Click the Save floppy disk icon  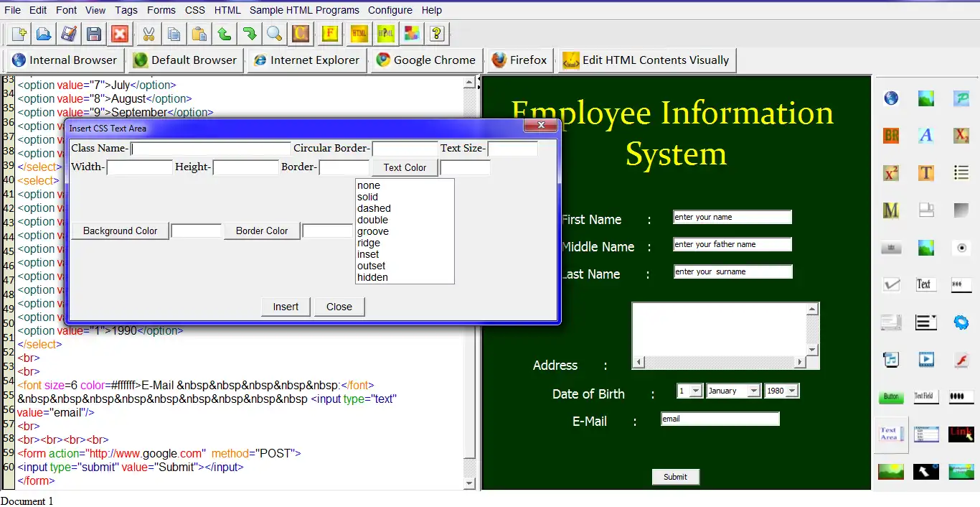coord(93,34)
